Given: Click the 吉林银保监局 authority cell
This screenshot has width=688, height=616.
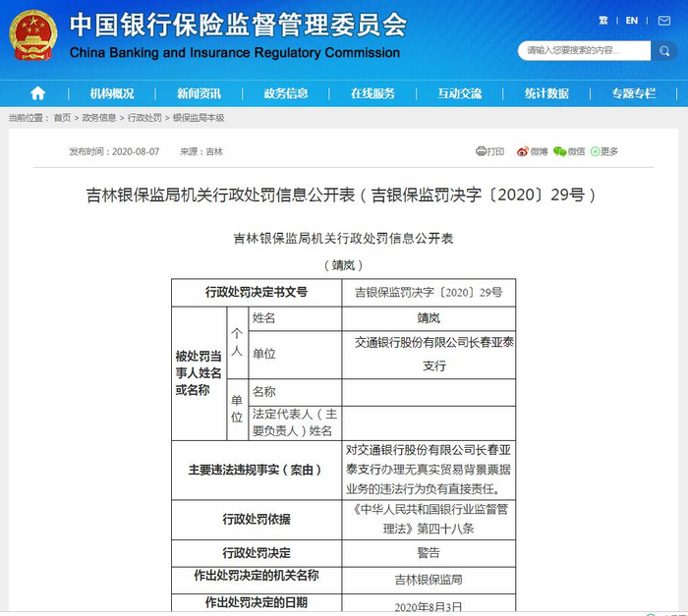Looking at the screenshot, I should pos(429,580).
